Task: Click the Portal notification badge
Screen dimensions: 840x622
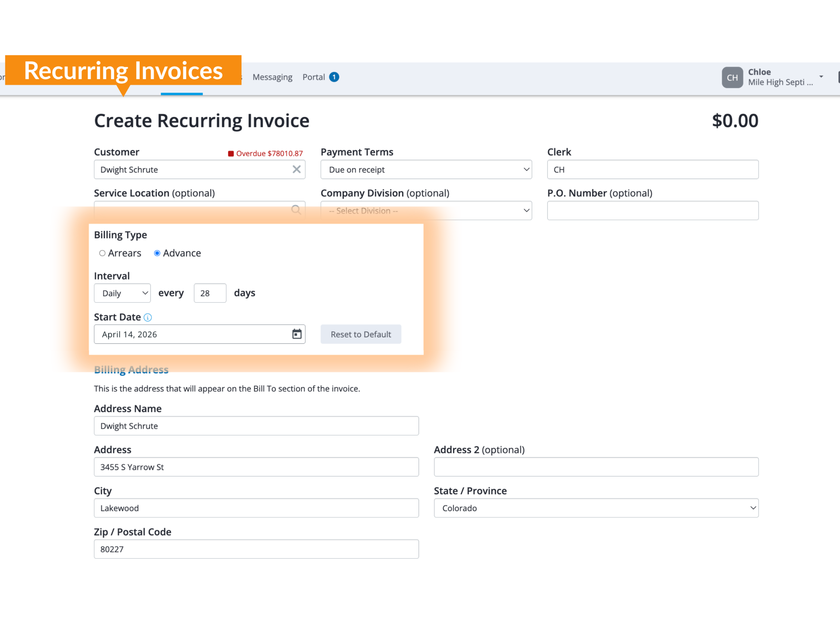Action: point(334,77)
